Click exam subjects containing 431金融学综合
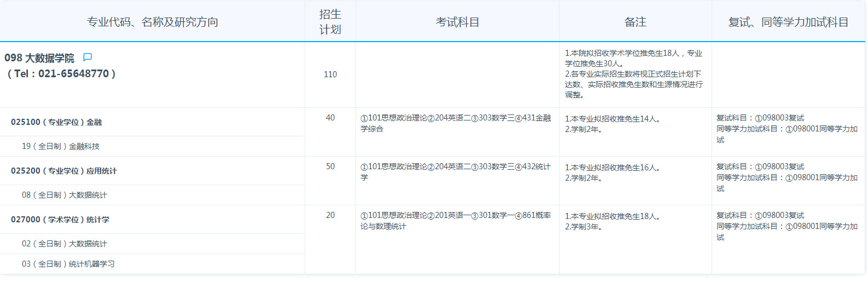The height and width of the screenshot is (282, 868). [456, 123]
